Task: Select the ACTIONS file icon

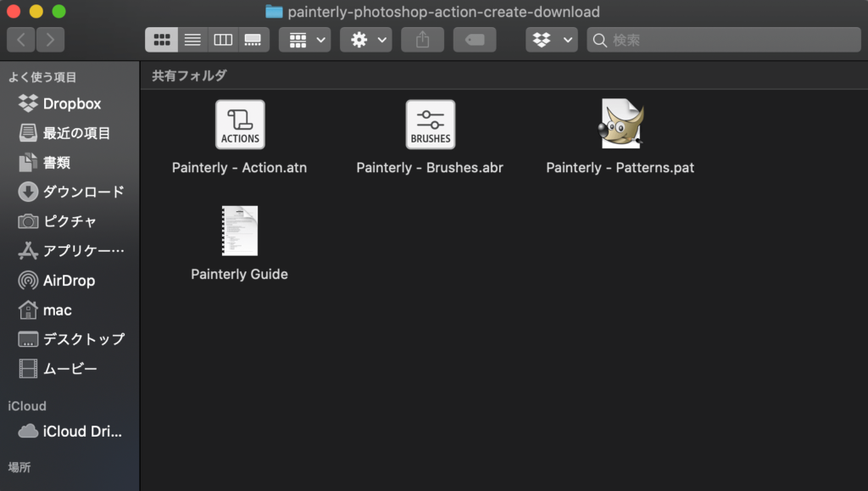Action: point(240,125)
